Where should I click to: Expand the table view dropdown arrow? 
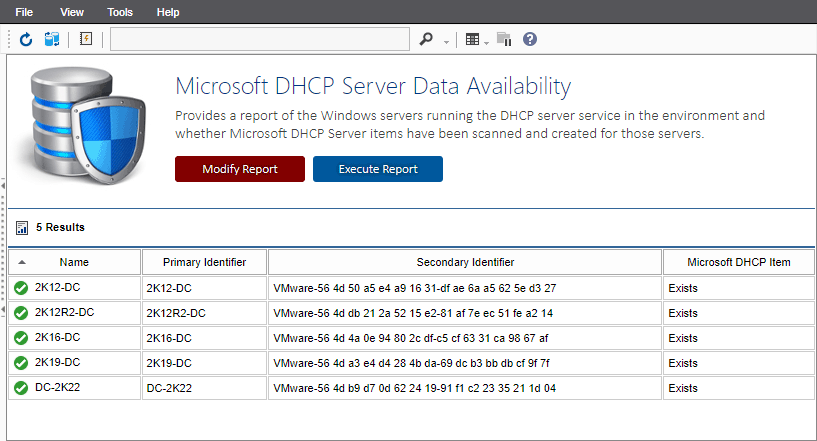(487, 43)
